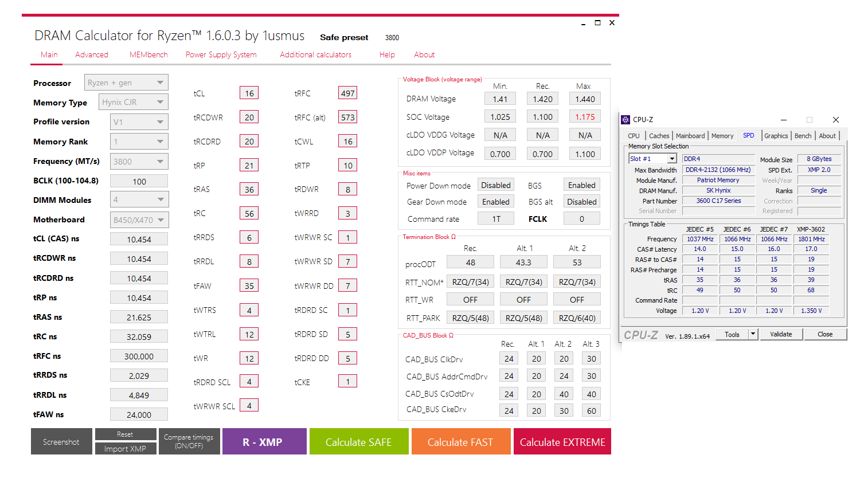Click Calculate SAFE button
Viewport: 868px width, 482px height.
359,441
